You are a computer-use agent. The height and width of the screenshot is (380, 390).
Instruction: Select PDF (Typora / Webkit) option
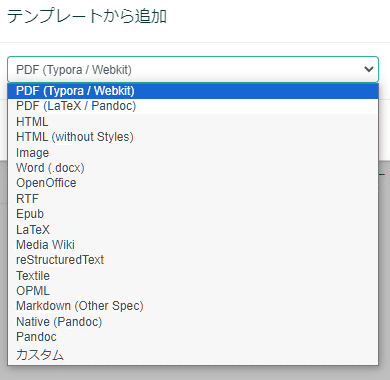pos(193,91)
